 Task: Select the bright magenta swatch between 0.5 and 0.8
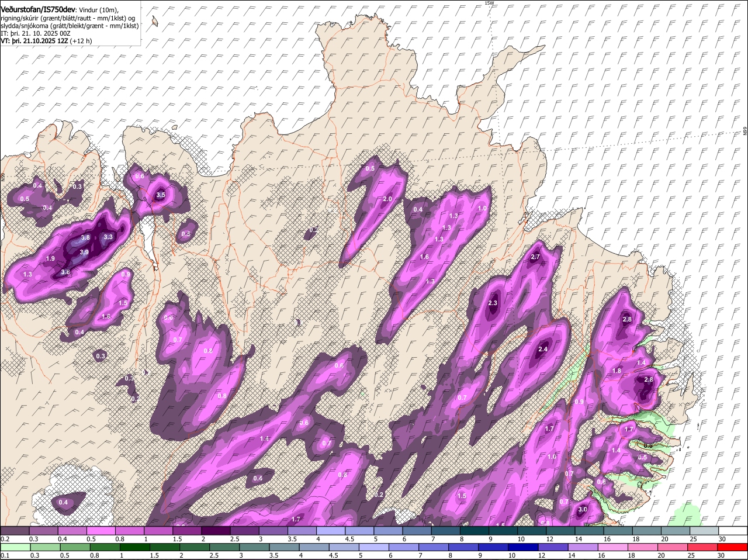click(101, 530)
